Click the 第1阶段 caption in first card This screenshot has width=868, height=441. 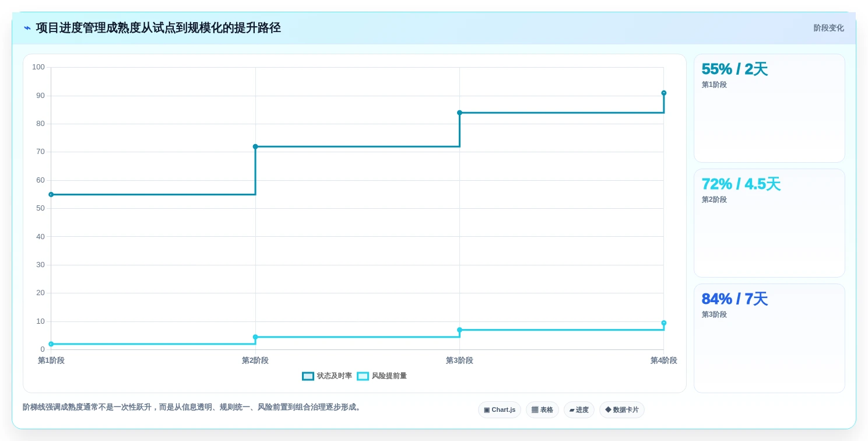point(714,85)
